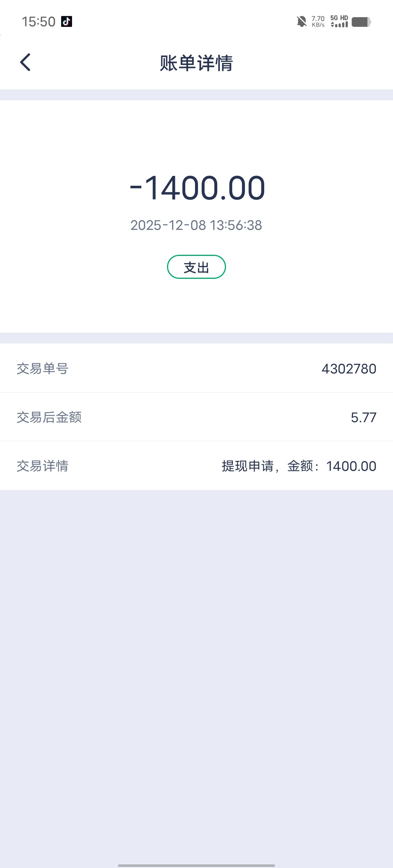Select the 交易单号 label
Image resolution: width=393 pixels, height=868 pixels.
pyautogui.click(x=43, y=369)
